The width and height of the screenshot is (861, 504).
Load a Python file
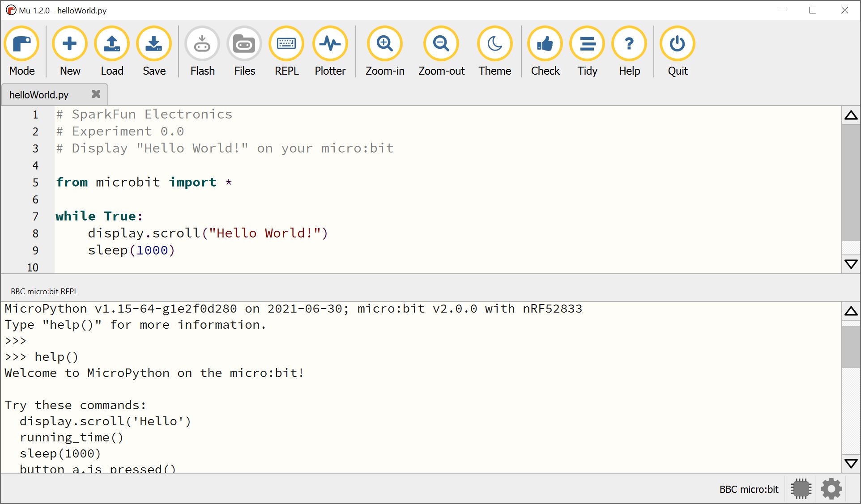[112, 51]
